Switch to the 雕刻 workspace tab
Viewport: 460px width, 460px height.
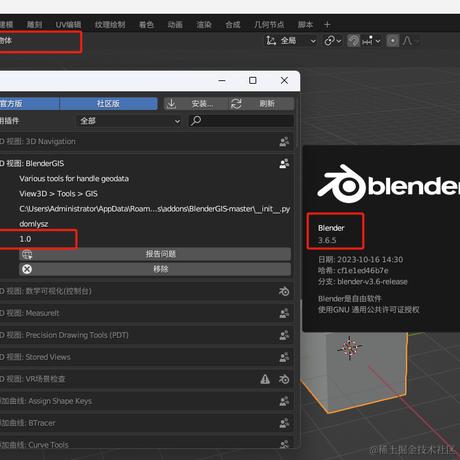tap(35, 25)
